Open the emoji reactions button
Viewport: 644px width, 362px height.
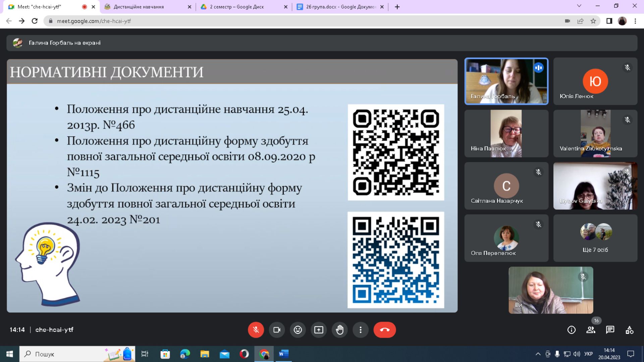coord(298,330)
